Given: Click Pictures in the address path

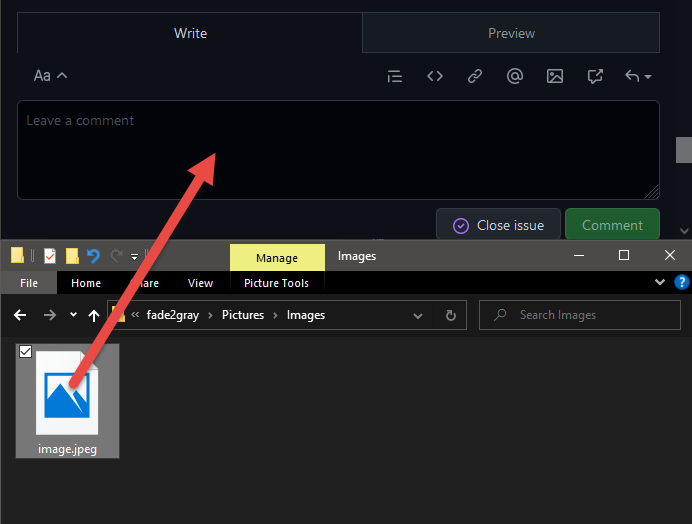Looking at the screenshot, I should coord(243,315).
